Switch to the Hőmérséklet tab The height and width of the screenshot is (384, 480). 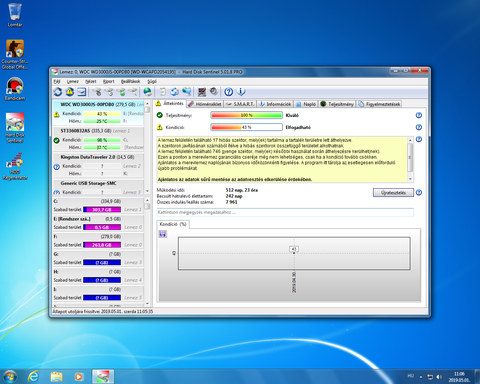[x=205, y=104]
